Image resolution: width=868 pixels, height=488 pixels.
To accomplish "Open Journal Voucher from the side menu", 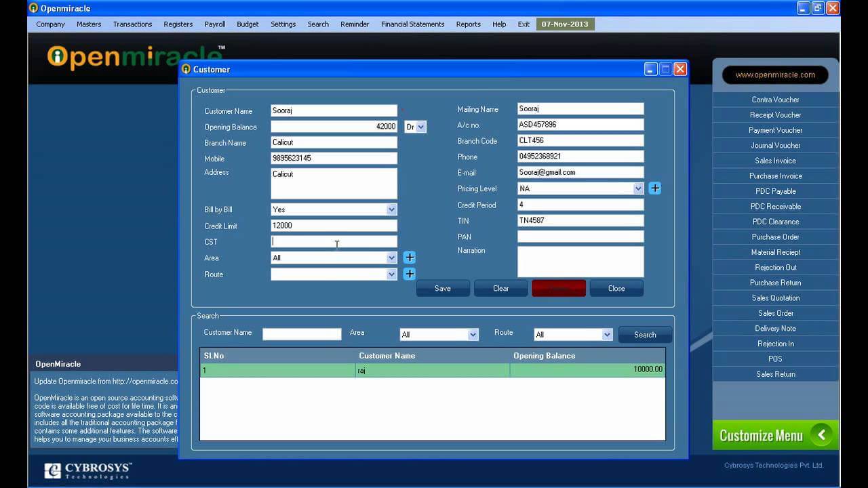I will point(775,146).
